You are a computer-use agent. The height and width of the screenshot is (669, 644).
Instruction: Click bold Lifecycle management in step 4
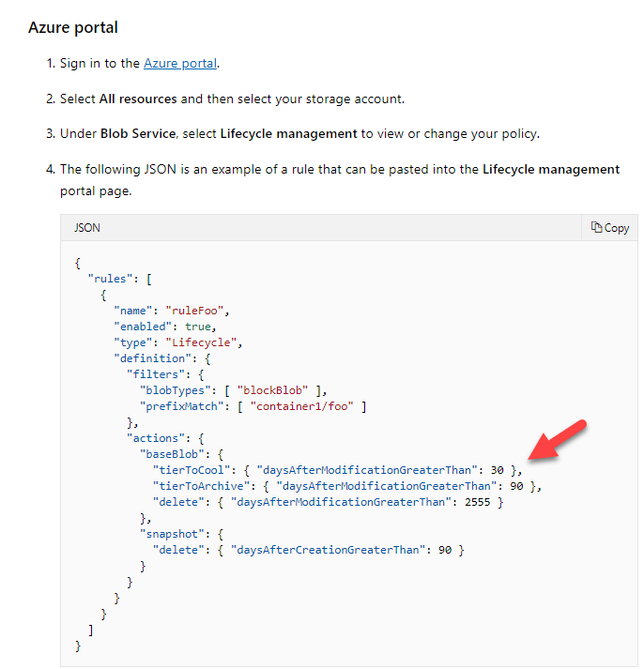click(551, 170)
